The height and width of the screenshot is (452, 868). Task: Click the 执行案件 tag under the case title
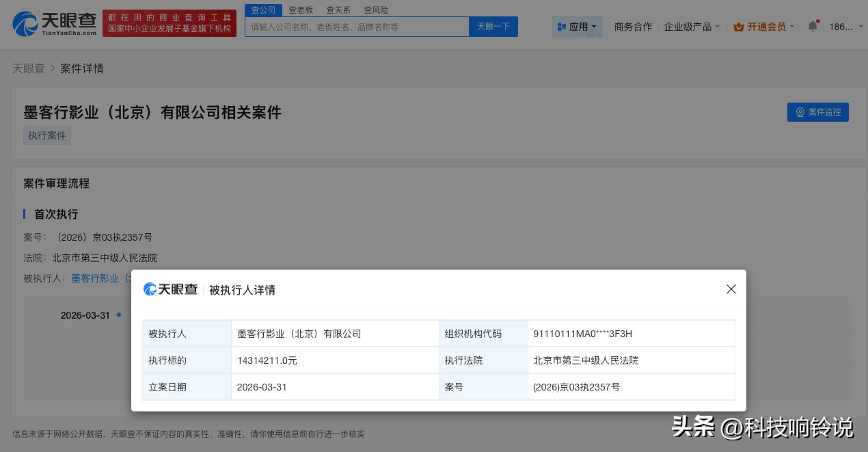[x=46, y=135]
